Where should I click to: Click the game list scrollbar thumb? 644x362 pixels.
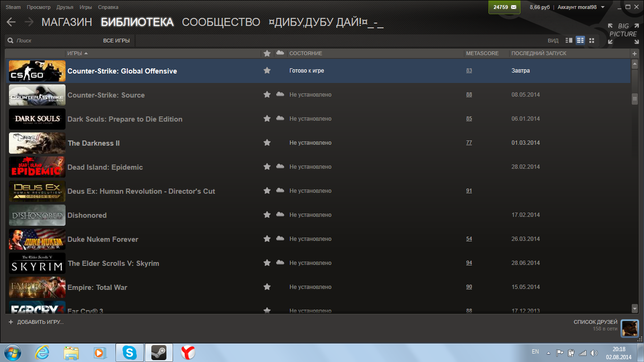635,99
